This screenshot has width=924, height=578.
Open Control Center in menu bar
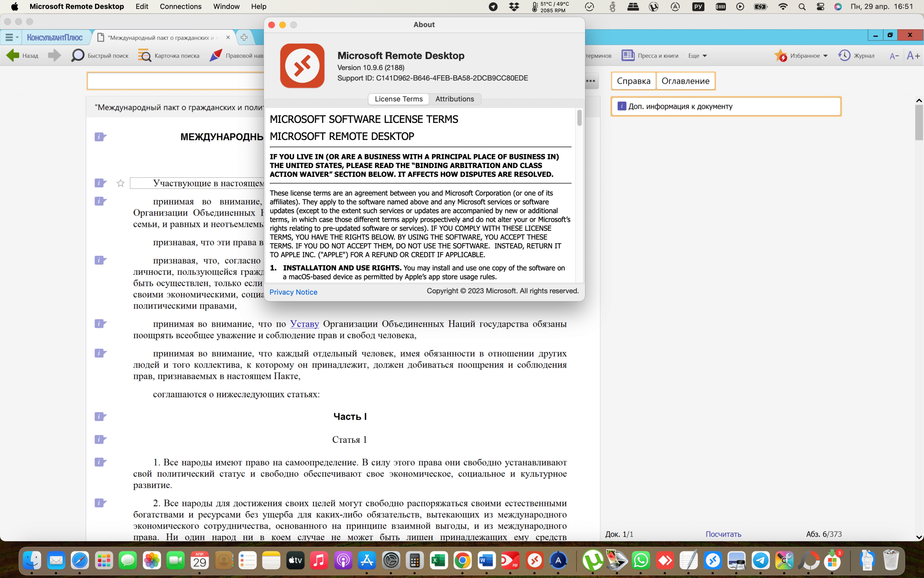pyautogui.click(x=820, y=7)
